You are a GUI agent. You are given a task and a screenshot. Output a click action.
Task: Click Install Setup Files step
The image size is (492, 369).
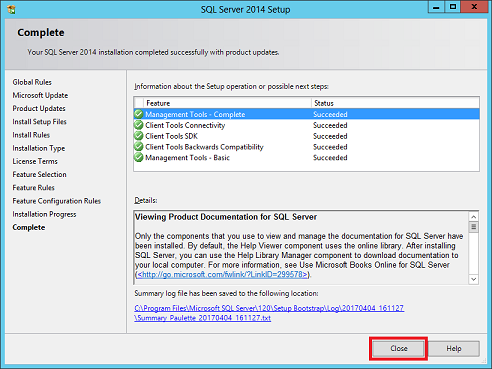39,122
